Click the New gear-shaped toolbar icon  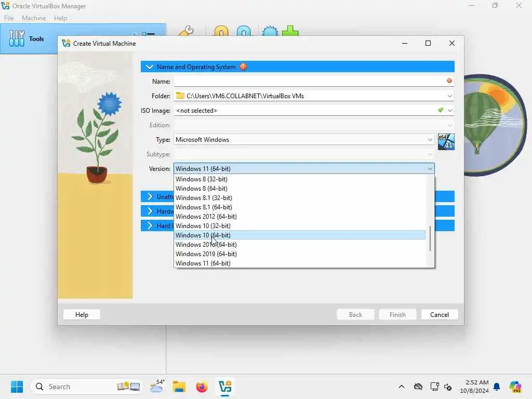tap(270, 31)
